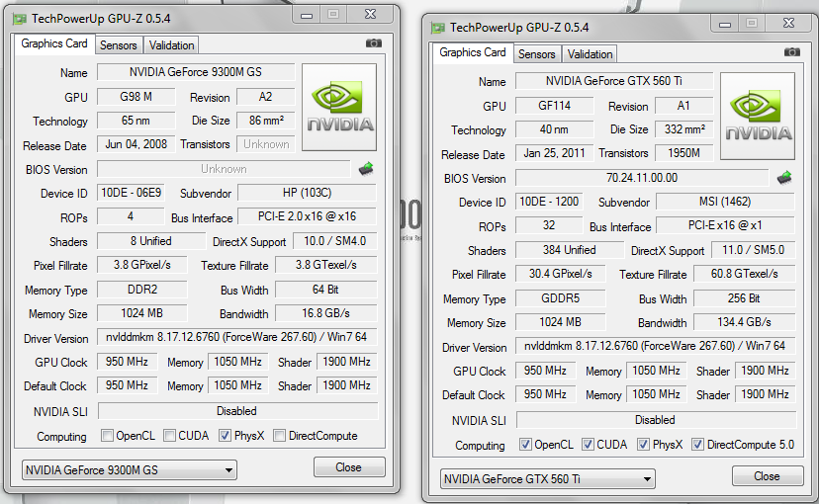Image resolution: width=819 pixels, height=504 pixels.
Task: Switch to Validation tab in 9300M GS window
Action: pos(171,45)
